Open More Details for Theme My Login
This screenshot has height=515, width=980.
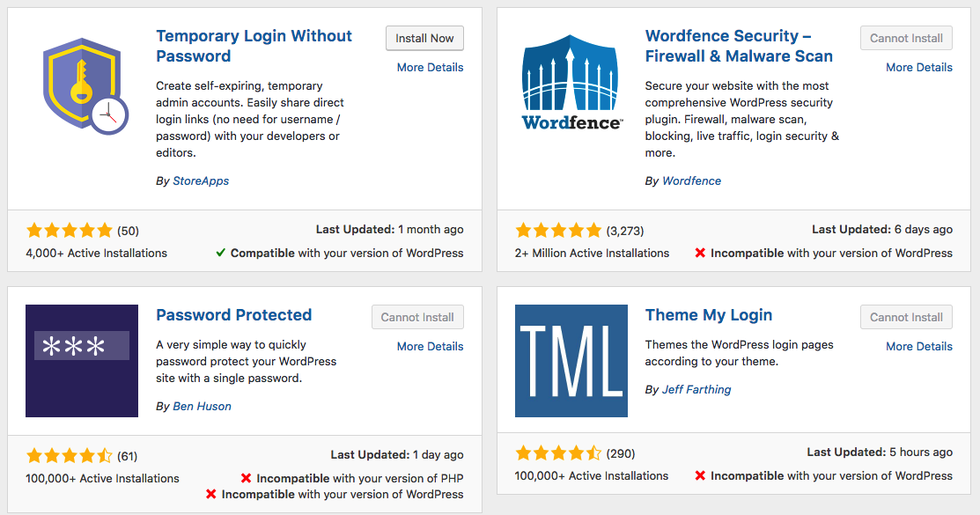click(x=918, y=346)
